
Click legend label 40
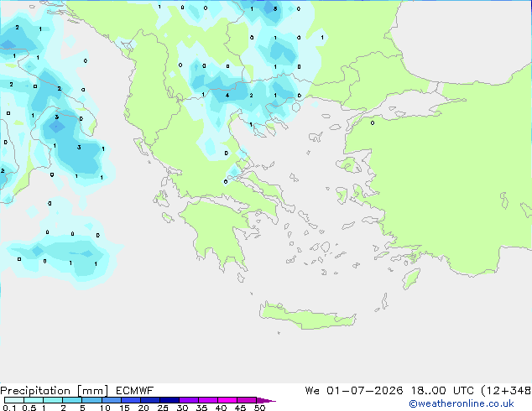221,408
